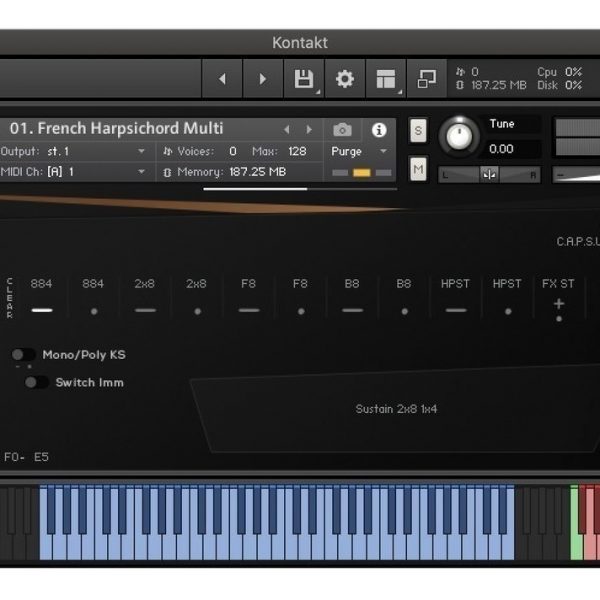600x600 pixels.
Task: Open Kontakt options gear icon
Action: [x=345, y=79]
